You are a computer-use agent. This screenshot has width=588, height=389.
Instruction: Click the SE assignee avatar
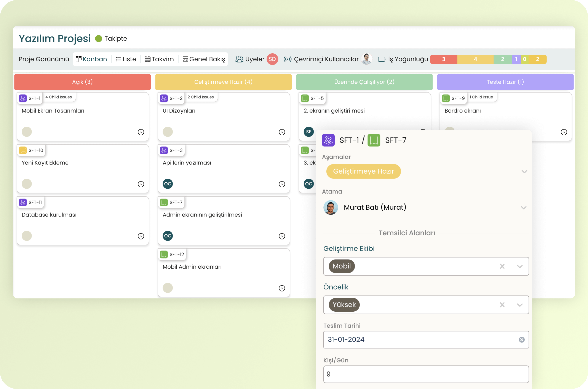pos(309,132)
